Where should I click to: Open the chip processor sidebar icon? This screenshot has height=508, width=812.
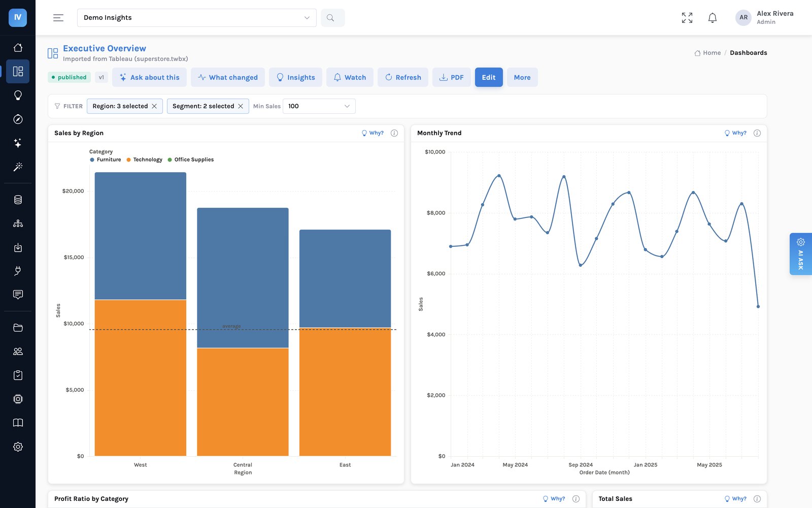pos(18,399)
